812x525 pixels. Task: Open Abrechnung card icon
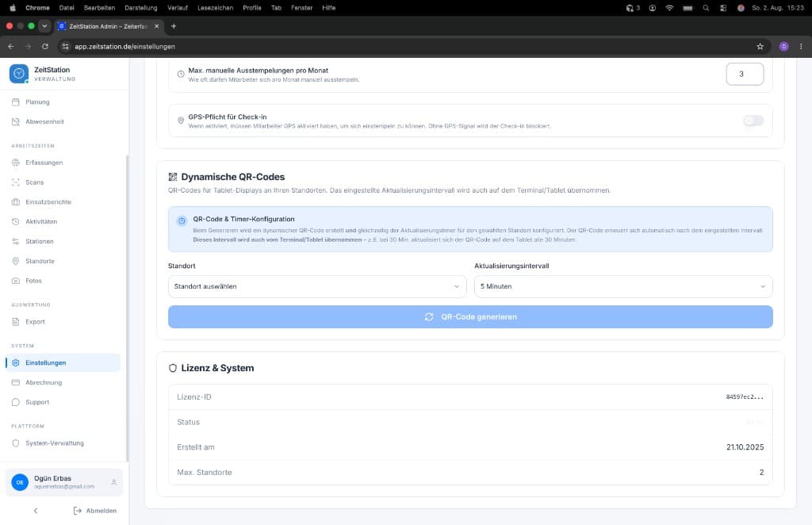[16, 382]
